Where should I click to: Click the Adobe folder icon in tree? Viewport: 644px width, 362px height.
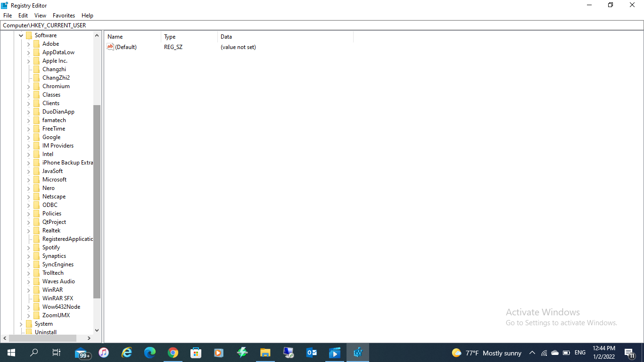coord(36,44)
